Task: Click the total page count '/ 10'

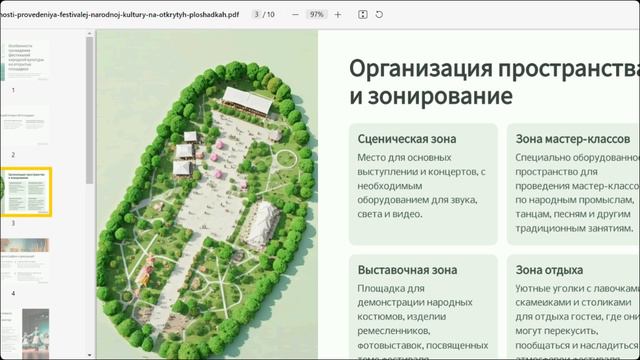Action: coord(269,15)
